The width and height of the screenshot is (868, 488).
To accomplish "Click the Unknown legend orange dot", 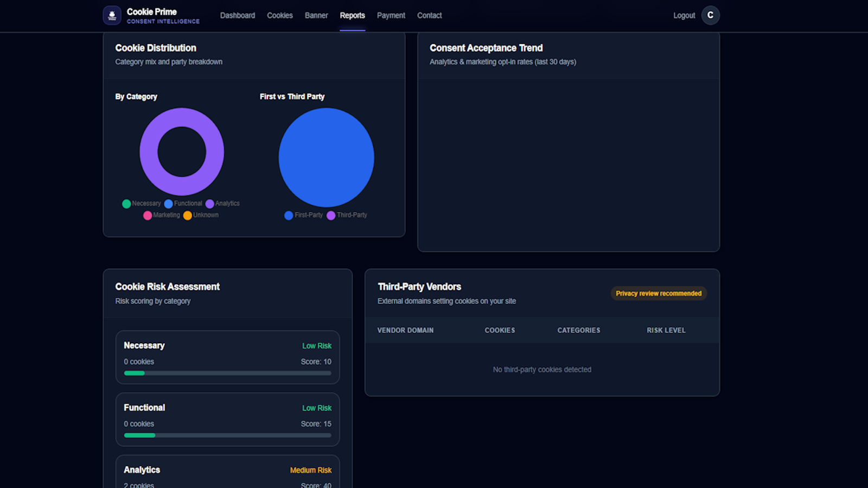I will click(187, 215).
